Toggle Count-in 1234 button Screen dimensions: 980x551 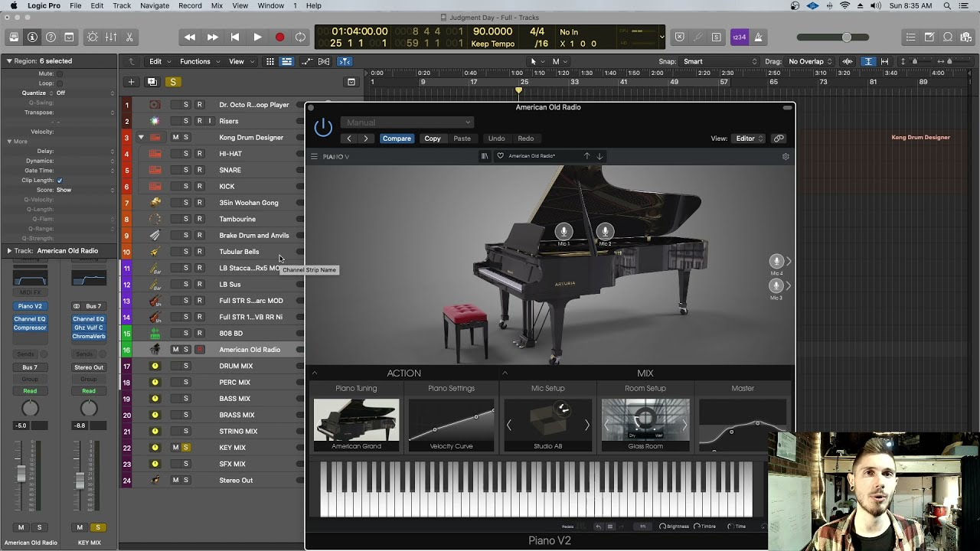coord(739,37)
